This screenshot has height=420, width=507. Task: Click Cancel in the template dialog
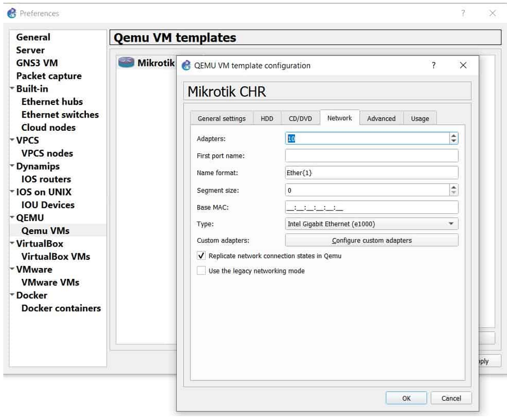[x=451, y=398]
